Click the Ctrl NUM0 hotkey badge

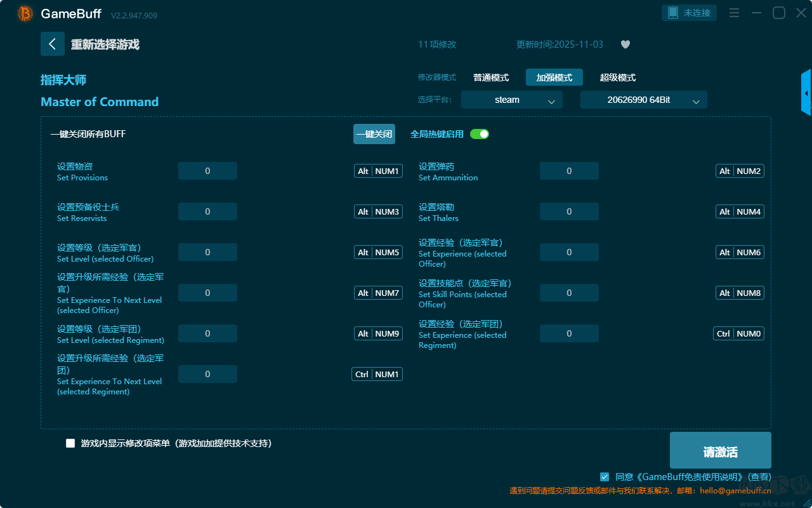tap(738, 333)
